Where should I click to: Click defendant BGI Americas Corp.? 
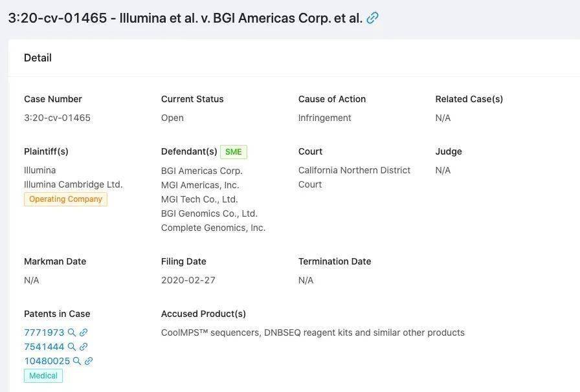[201, 171]
